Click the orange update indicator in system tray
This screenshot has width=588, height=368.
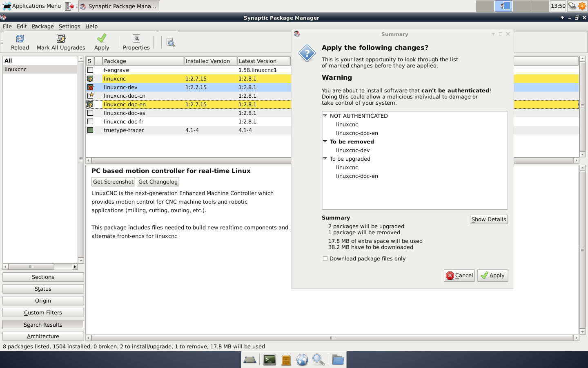582,6
